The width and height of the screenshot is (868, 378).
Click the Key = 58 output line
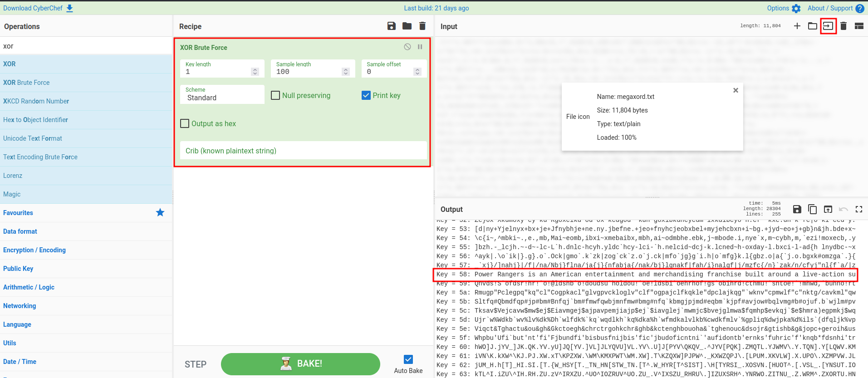(x=646, y=275)
